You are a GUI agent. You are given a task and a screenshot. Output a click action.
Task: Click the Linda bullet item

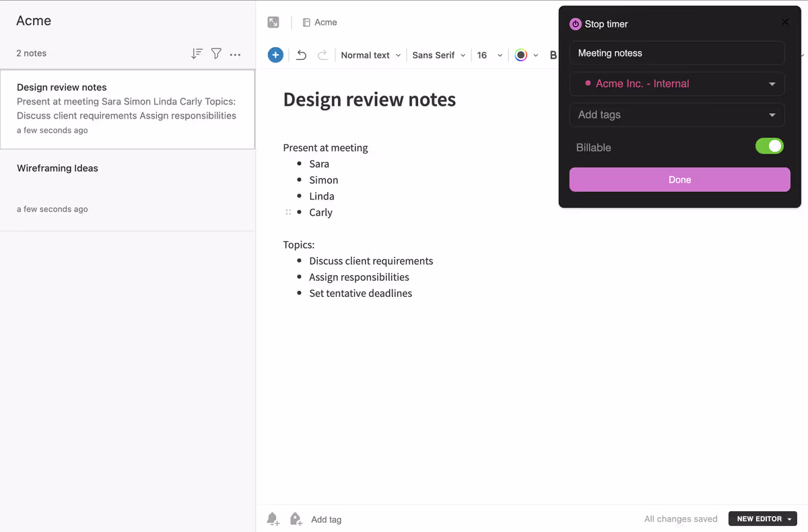pos(322,196)
